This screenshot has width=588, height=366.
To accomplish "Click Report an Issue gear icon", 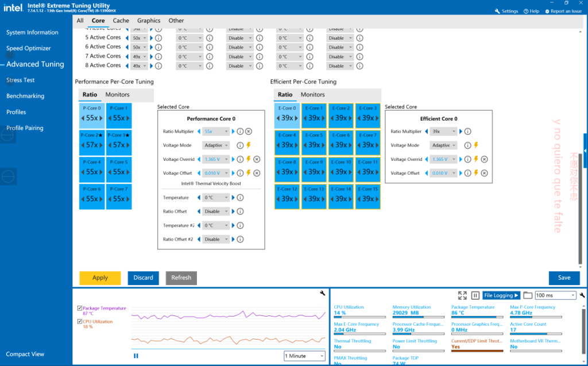I will tap(547, 11).
